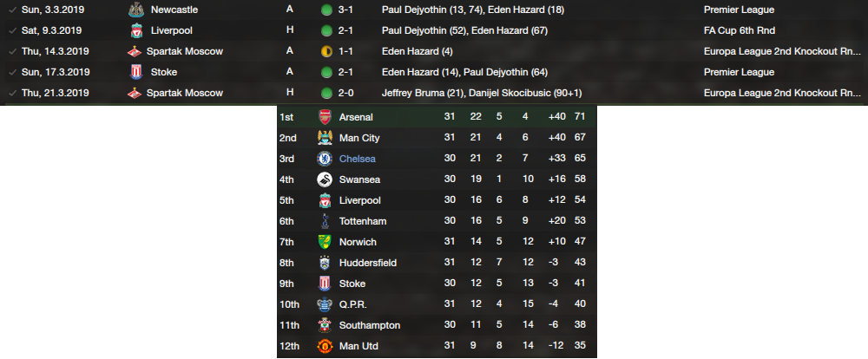Viewport: 868px width, 359px height.
Task: Open the 2-1 result against Stoke
Action: pyautogui.click(x=346, y=72)
